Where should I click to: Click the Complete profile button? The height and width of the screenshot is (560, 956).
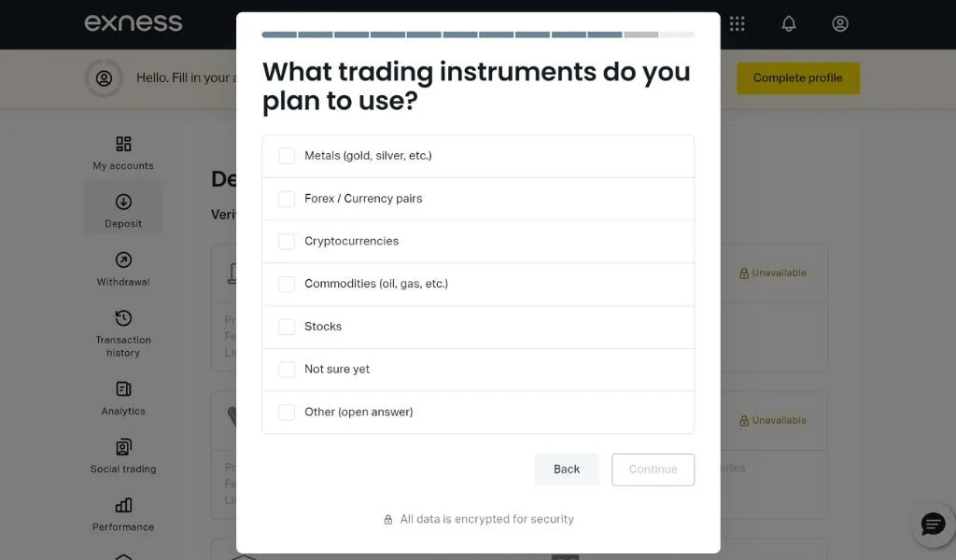pos(798,78)
